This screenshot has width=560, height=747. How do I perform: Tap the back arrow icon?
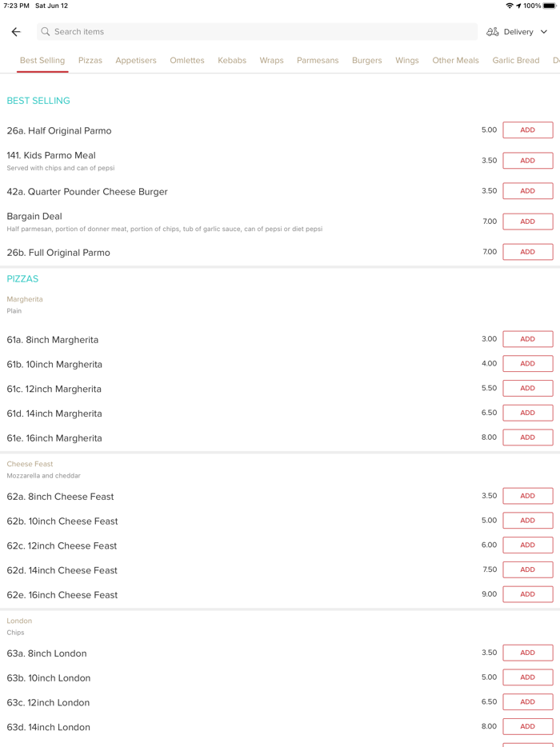click(x=16, y=32)
